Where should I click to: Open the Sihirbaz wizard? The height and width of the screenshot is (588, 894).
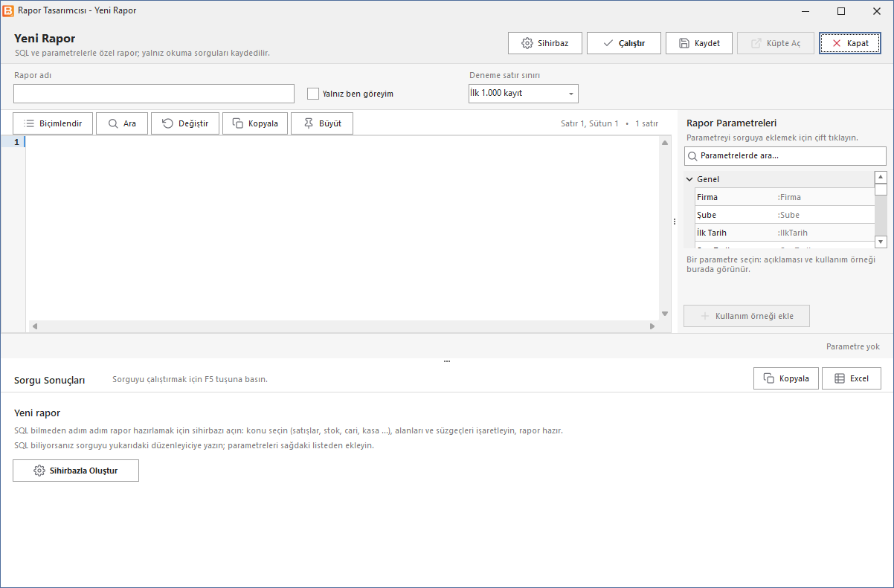[x=545, y=43]
